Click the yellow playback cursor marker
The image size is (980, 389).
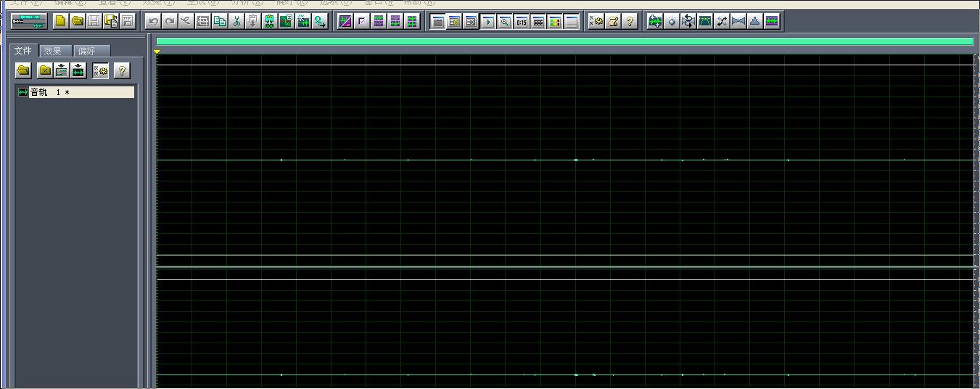[x=157, y=52]
